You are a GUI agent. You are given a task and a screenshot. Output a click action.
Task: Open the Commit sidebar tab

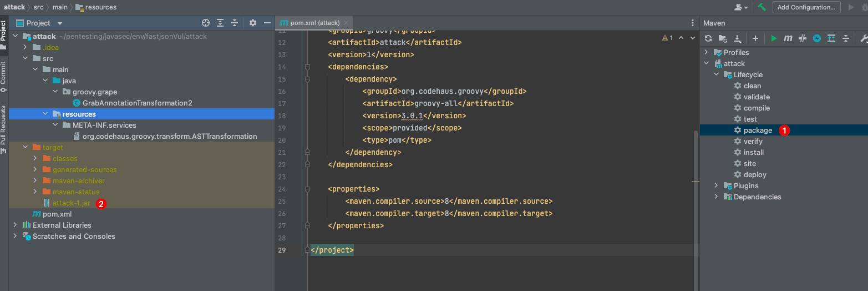pyautogui.click(x=3, y=77)
